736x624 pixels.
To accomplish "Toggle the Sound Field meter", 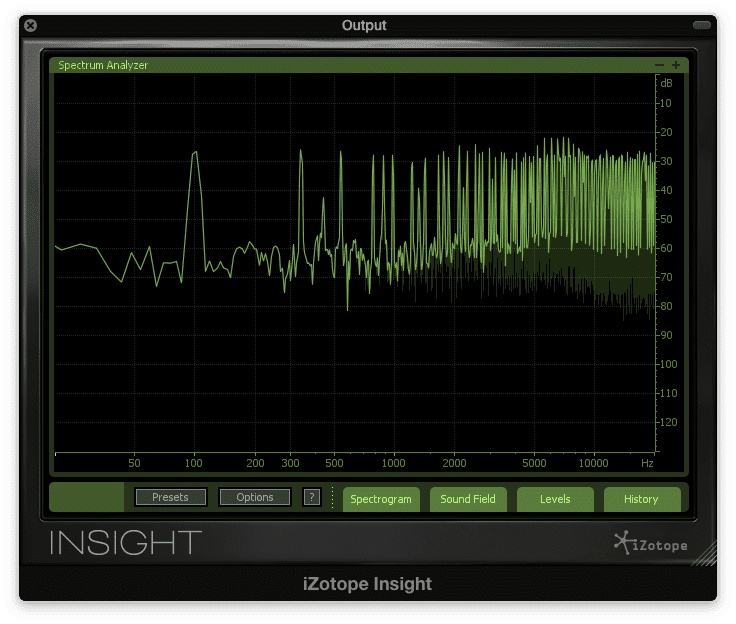I will click(468, 499).
